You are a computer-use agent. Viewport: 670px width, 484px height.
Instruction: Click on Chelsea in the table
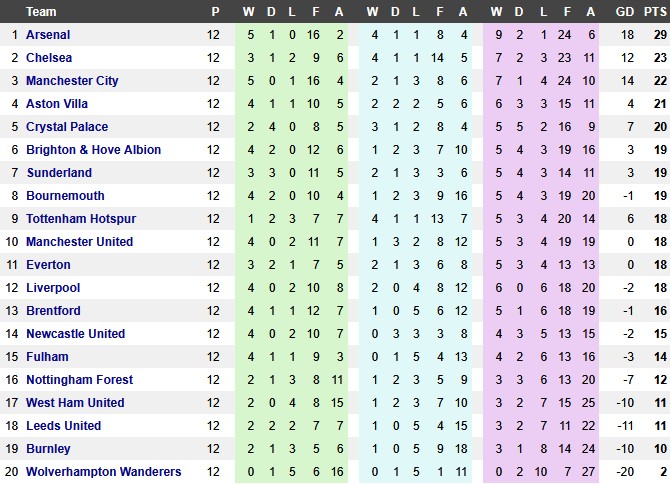point(48,58)
